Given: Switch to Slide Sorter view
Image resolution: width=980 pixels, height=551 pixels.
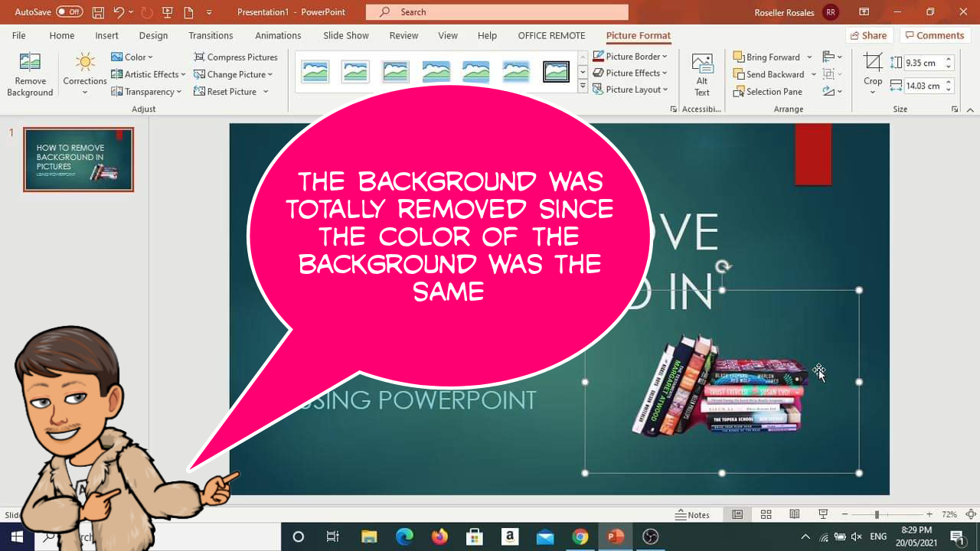Looking at the screenshot, I should [766, 514].
